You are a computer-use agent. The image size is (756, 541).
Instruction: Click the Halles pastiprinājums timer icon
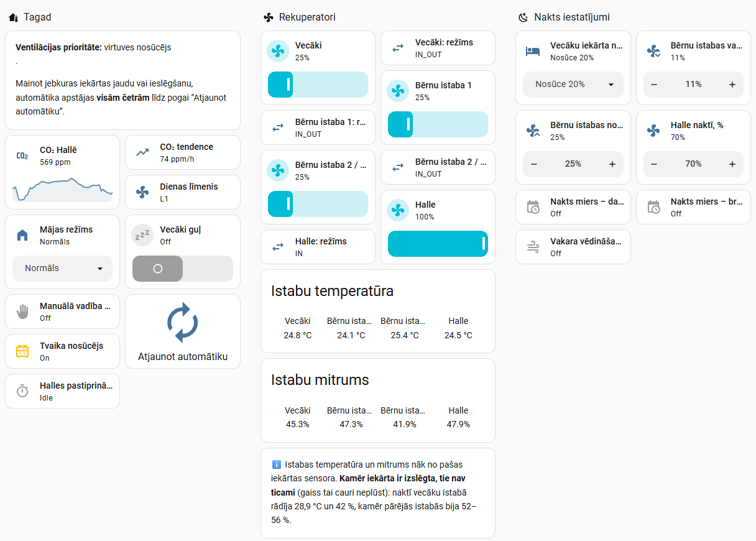(x=22, y=391)
